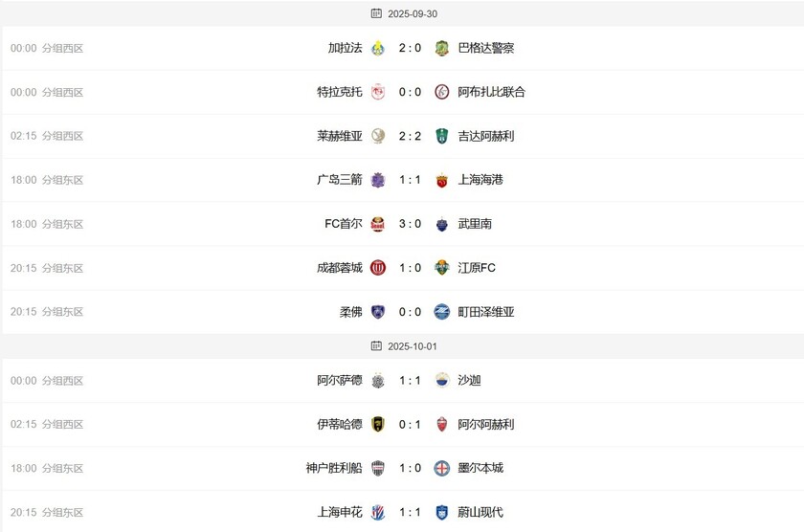Image resolution: width=804 pixels, height=532 pixels.
Task: Click the FC首尔 team logo
Action: tap(378, 224)
